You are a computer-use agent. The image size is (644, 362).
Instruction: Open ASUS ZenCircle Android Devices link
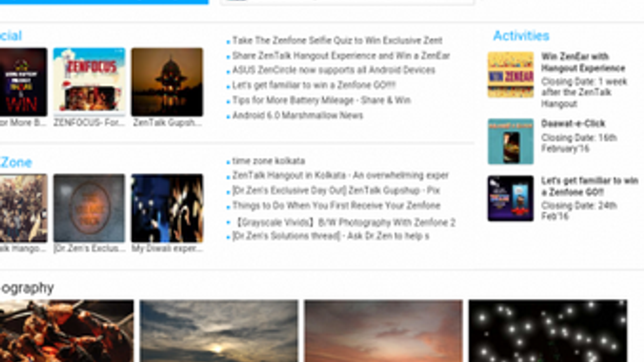(334, 70)
